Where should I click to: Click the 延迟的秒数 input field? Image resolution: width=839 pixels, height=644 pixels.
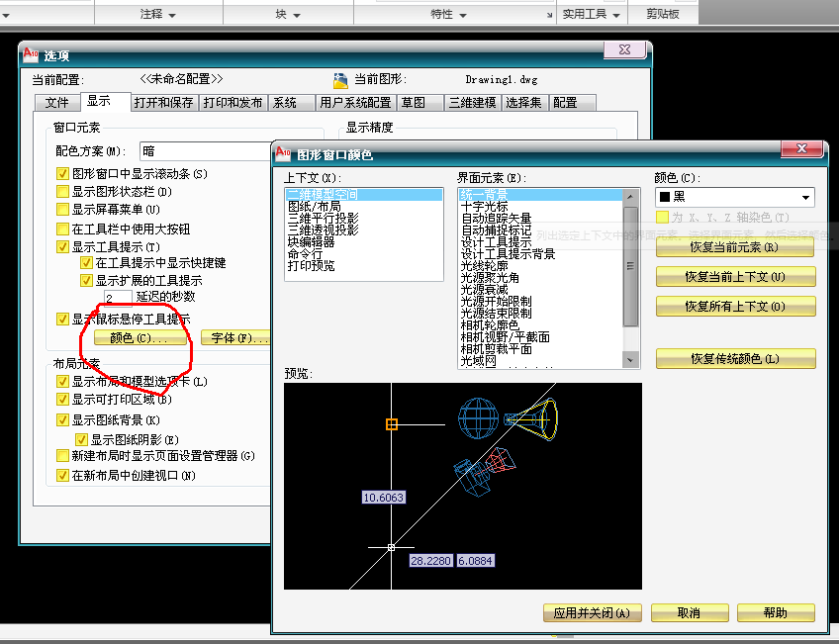[119, 298]
